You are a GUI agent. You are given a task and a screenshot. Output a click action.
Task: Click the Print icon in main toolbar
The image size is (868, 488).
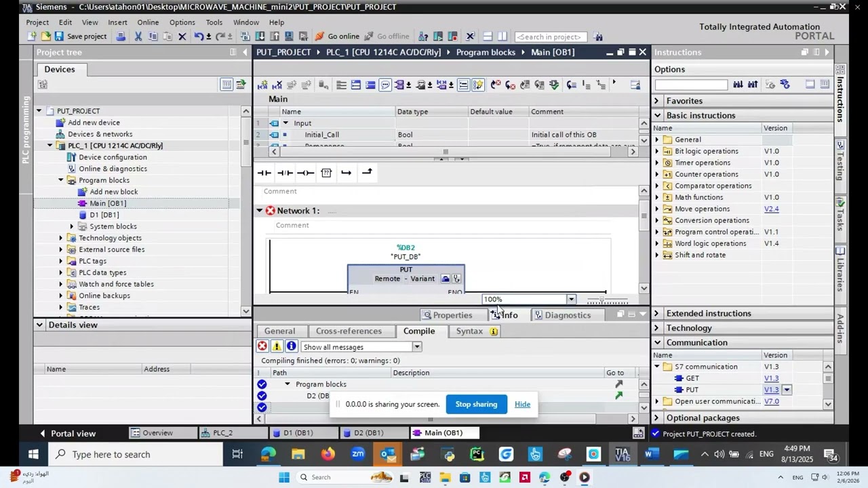pyautogui.click(x=121, y=36)
